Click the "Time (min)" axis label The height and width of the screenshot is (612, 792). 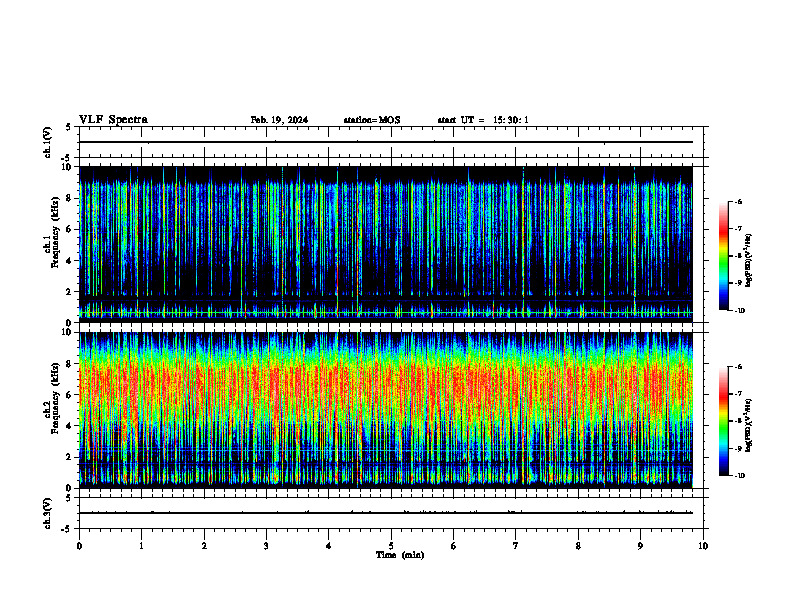(x=400, y=555)
